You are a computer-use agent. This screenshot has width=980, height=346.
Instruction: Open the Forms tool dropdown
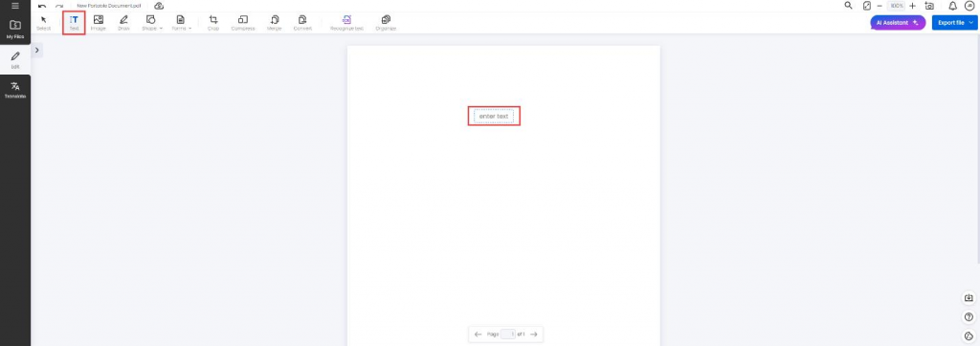[181, 23]
